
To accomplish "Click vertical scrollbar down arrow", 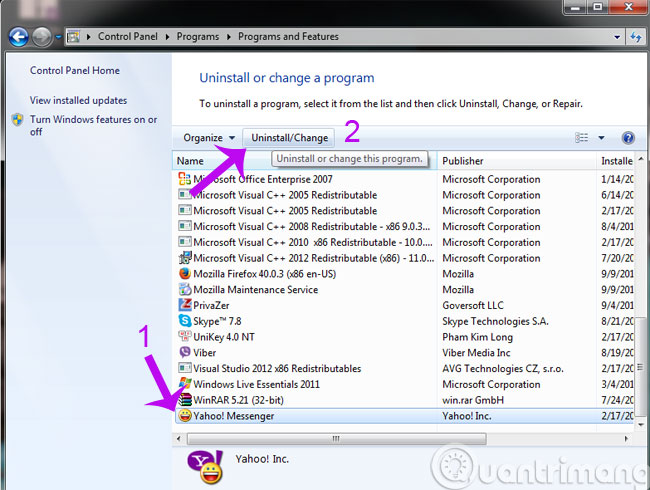I will 640,424.
